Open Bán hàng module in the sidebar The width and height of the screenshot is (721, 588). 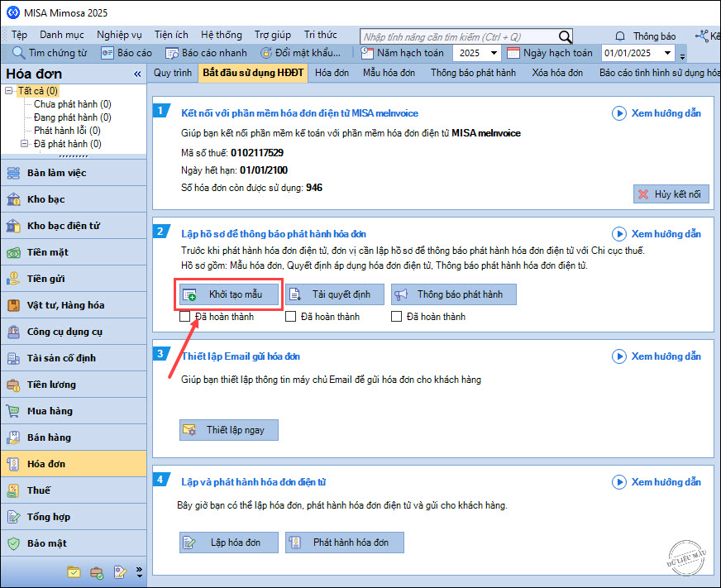coord(74,437)
